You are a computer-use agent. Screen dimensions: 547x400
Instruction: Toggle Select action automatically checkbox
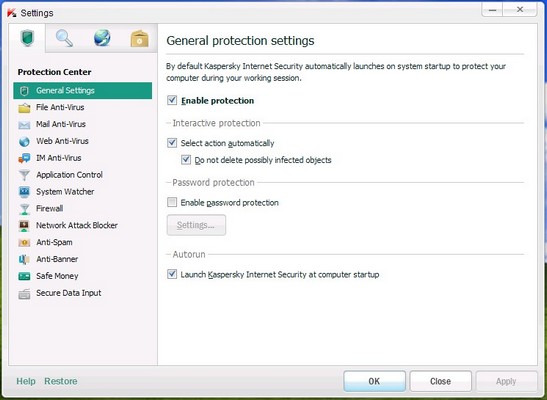pos(172,143)
